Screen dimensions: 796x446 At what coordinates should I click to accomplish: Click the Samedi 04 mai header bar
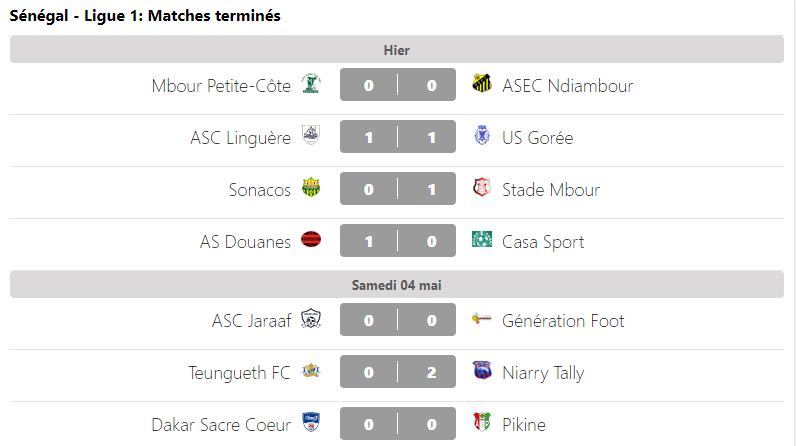coord(397,285)
